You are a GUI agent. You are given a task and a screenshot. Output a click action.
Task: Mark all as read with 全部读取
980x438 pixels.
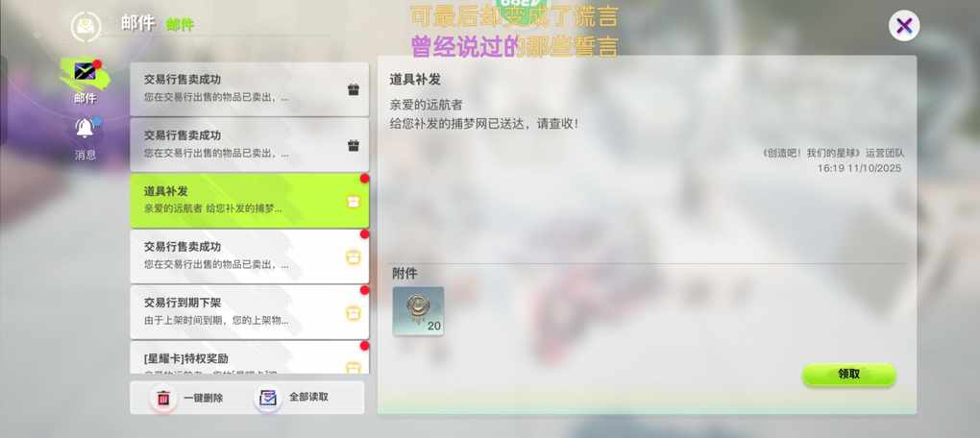click(294, 398)
